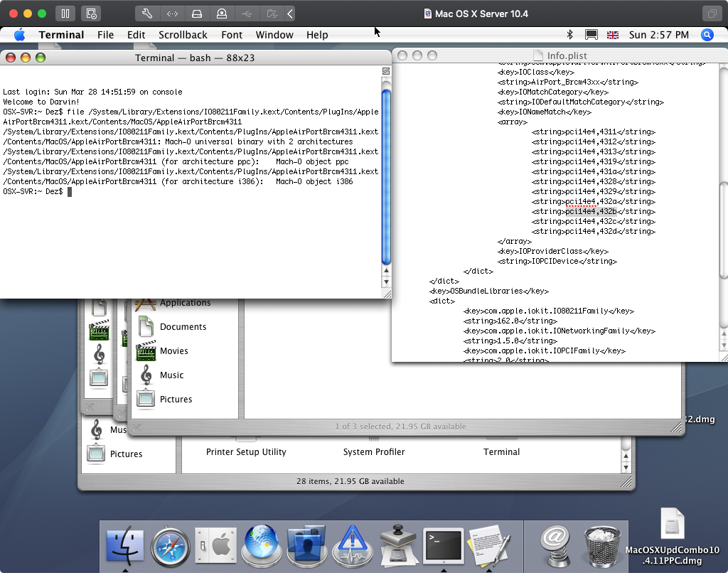Open the Apple menu
The height and width of the screenshot is (573, 728).
click(x=19, y=35)
